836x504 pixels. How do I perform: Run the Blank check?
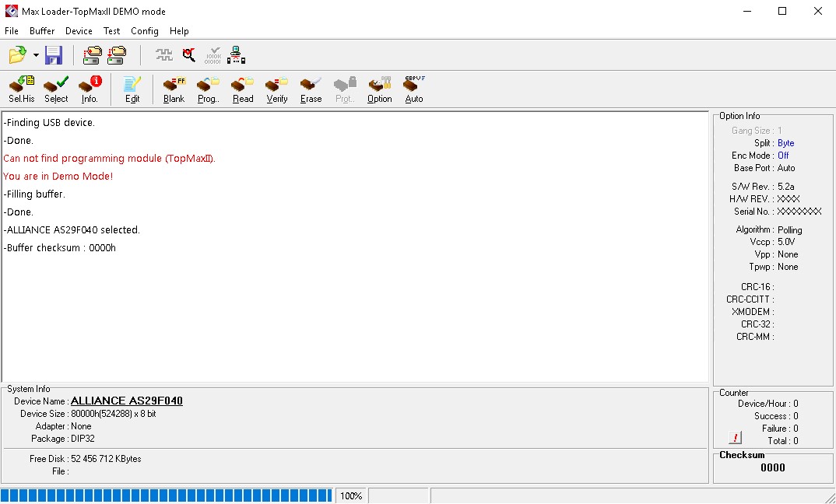pos(174,89)
